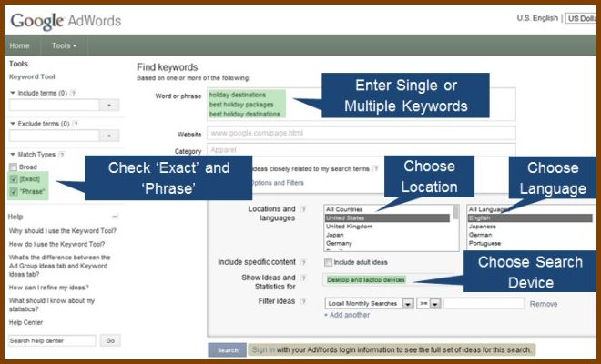601x364 pixels.
Task: Click the Search button
Action: (x=228, y=350)
